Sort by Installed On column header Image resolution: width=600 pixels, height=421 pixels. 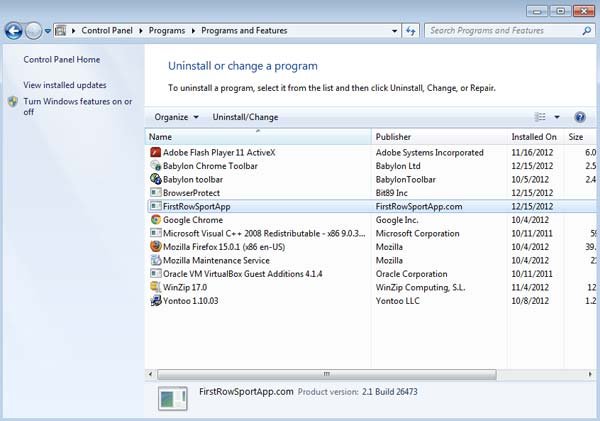tap(536, 137)
